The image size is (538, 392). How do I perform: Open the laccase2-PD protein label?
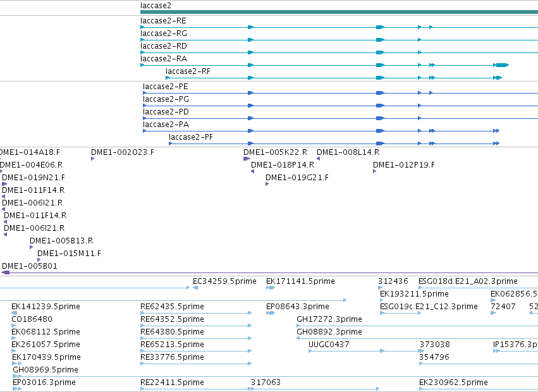[x=166, y=113]
